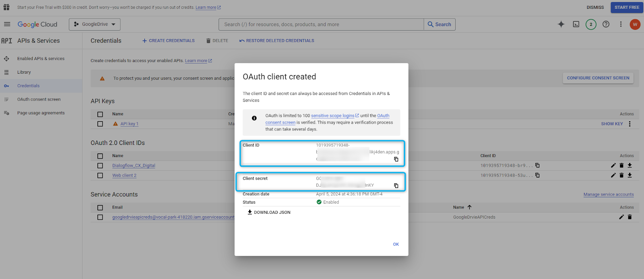Screen dimensions: 644x279
Task: Click the START FREE button
Action: coord(627,7)
